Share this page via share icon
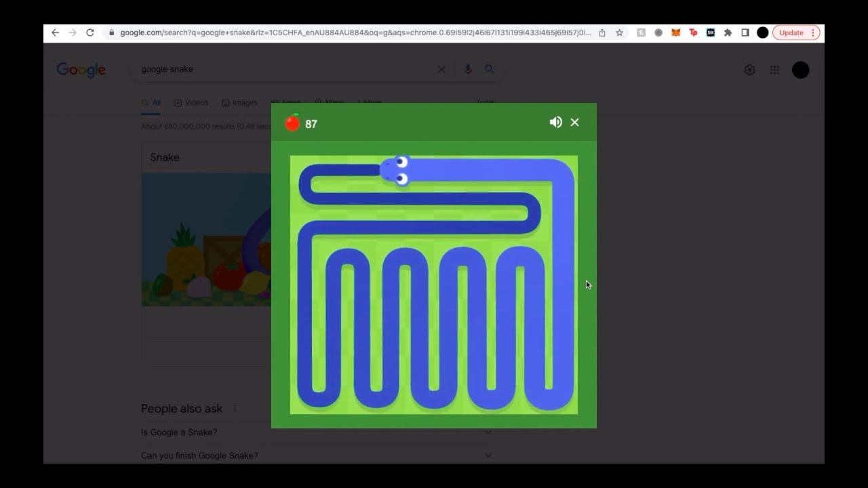Screen dimensions: 868x488 click(602, 33)
